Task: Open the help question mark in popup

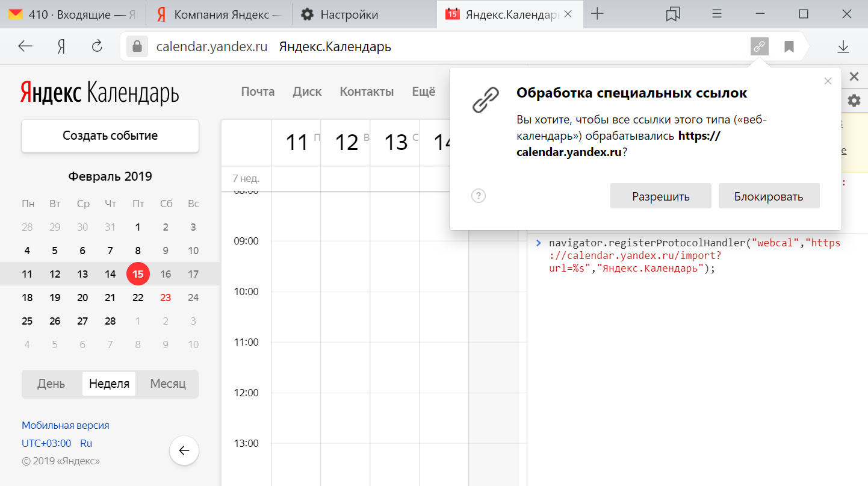Action: [479, 196]
